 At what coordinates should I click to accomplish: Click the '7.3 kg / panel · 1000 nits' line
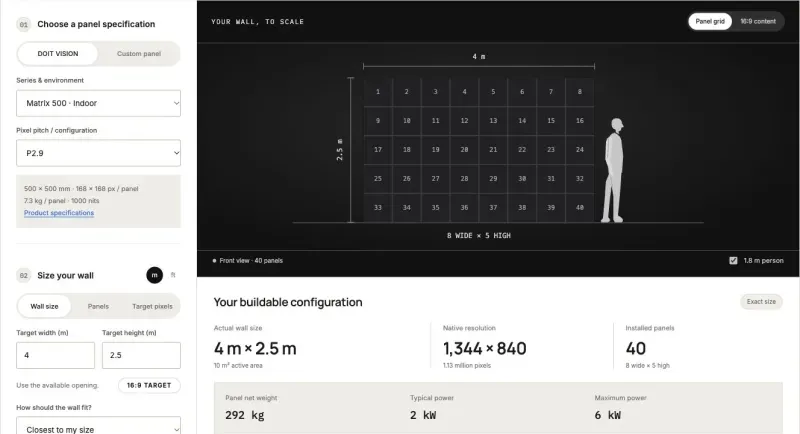(62, 201)
